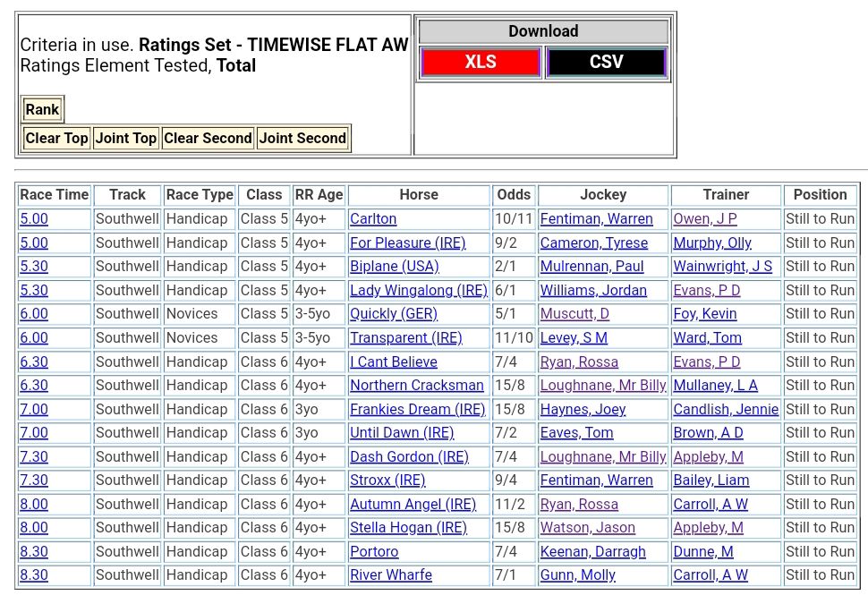Open horse Northern Cracksman
Viewport: 868px width, 604px height.
coord(416,386)
